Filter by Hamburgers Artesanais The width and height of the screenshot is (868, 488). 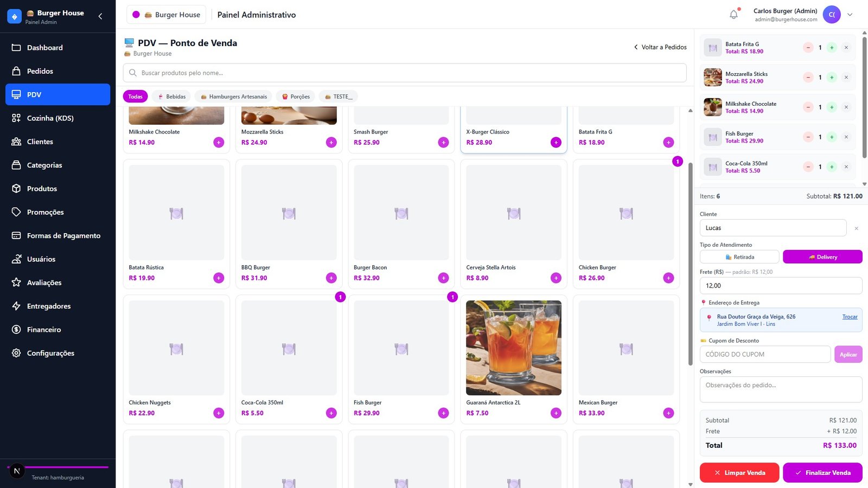234,97
